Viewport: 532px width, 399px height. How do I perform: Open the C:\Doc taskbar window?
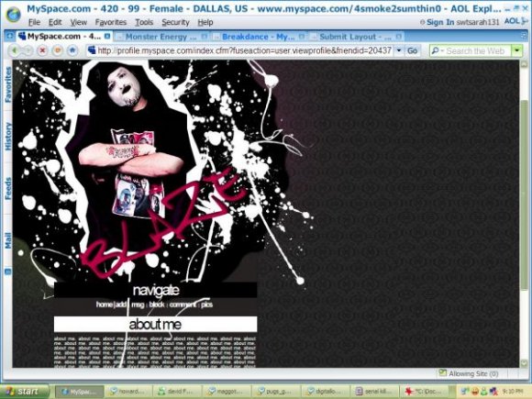pos(424,392)
